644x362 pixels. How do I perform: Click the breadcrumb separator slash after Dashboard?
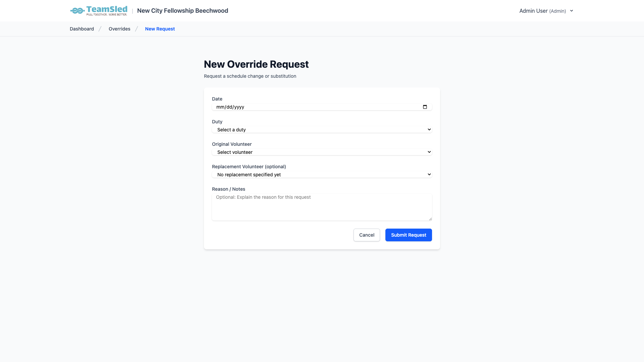click(100, 29)
